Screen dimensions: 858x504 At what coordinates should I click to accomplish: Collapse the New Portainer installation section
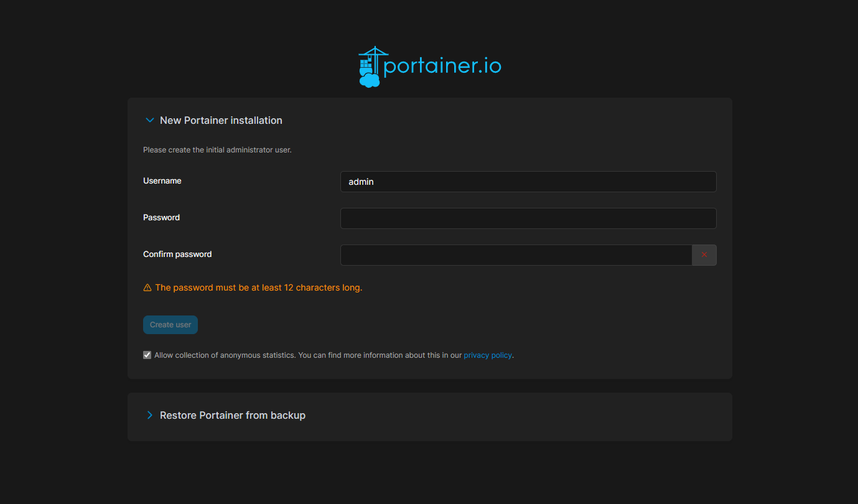(x=149, y=120)
